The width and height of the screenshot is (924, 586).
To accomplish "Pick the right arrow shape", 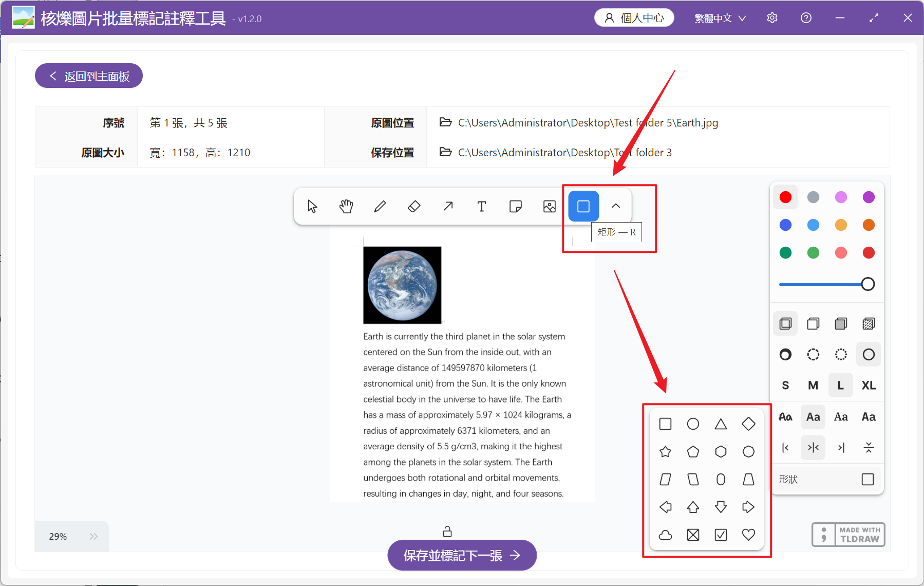I will [748, 507].
